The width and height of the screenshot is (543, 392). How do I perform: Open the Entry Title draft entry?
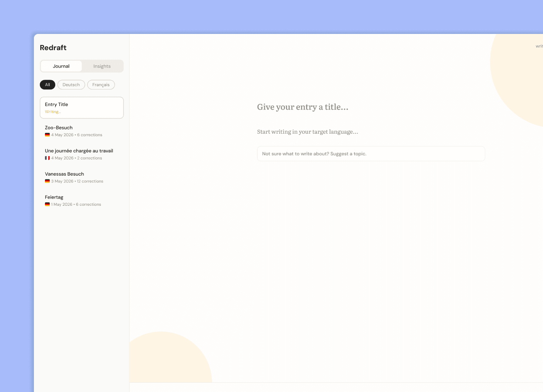(x=82, y=108)
